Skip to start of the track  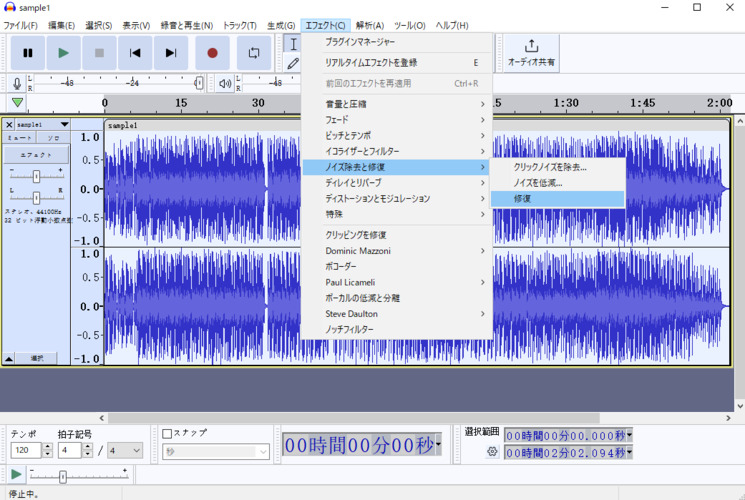135,53
